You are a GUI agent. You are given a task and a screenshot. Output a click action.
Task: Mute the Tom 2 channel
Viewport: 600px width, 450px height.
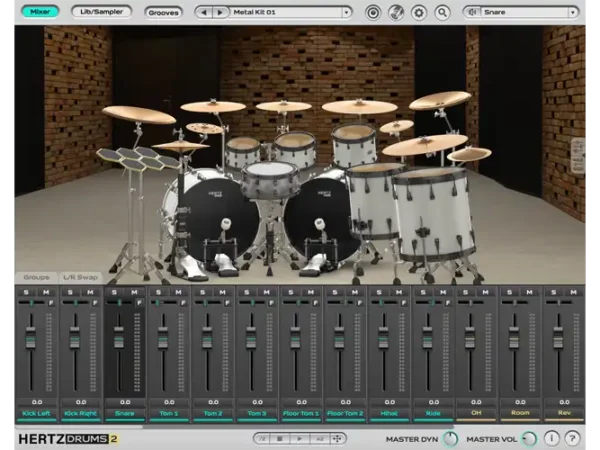tap(223, 292)
